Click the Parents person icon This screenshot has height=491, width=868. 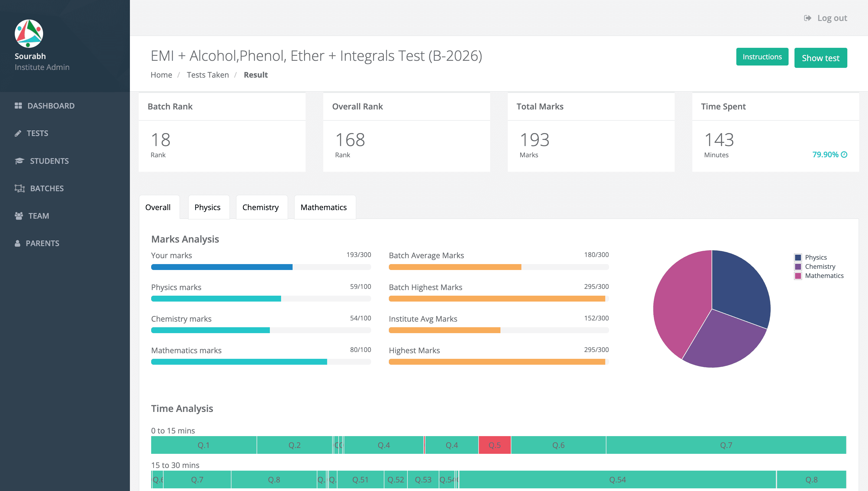(x=17, y=243)
